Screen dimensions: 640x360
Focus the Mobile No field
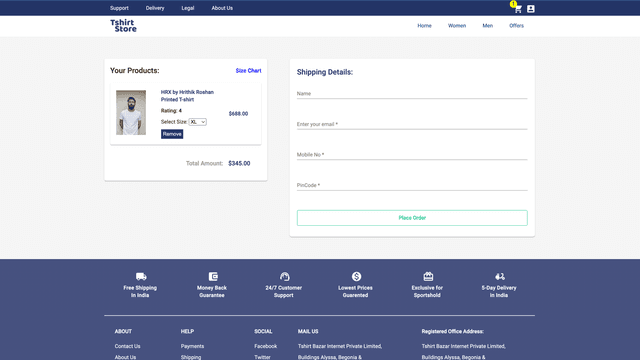[x=412, y=155]
